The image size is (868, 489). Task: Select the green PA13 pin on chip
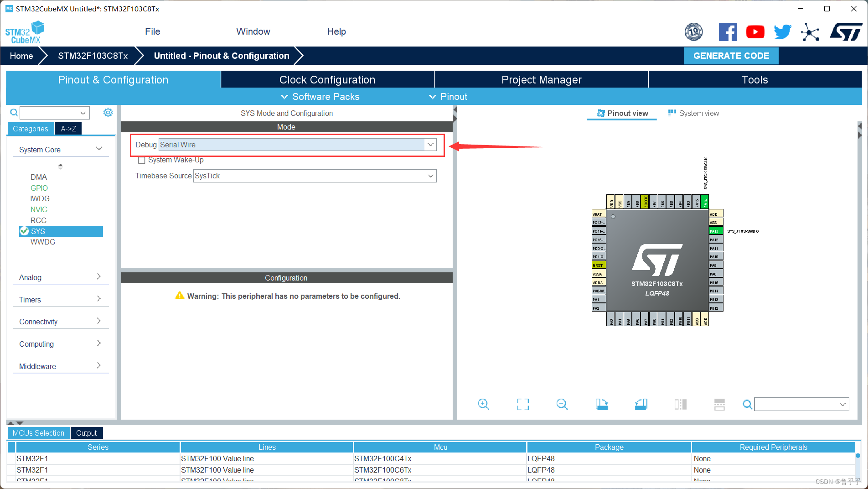coord(716,231)
